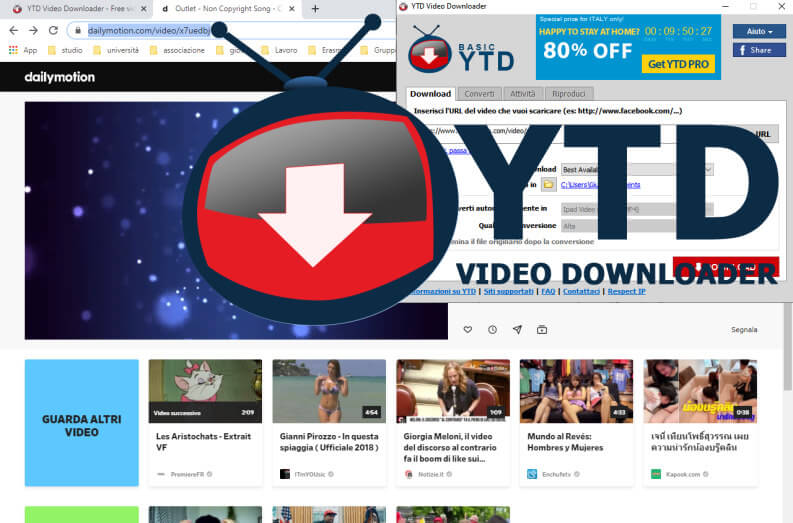Viewport: 793px width, 523px height.
Task: Open Giorgia Meloni discorso video thumbnail
Action: 453,391
